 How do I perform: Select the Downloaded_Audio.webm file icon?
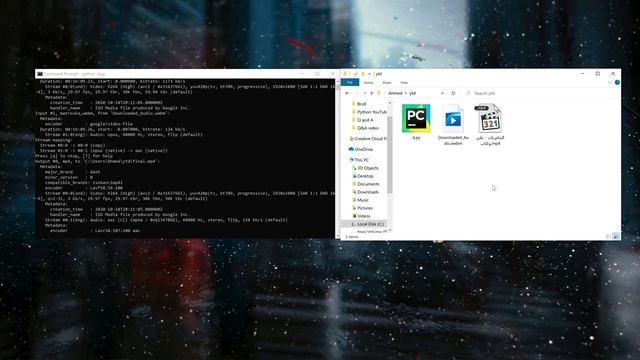(x=453, y=119)
